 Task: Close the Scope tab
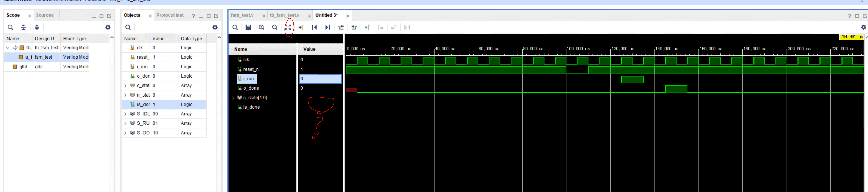(x=30, y=16)
